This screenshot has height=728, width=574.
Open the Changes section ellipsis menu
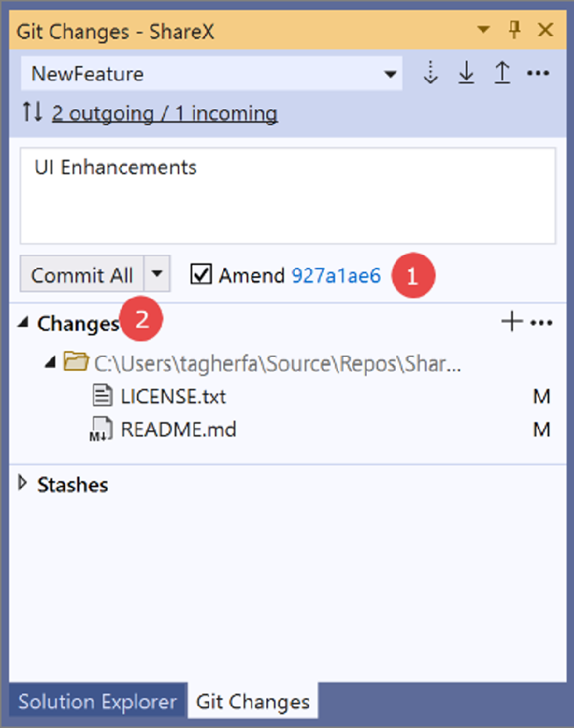(x=542, y=323)
